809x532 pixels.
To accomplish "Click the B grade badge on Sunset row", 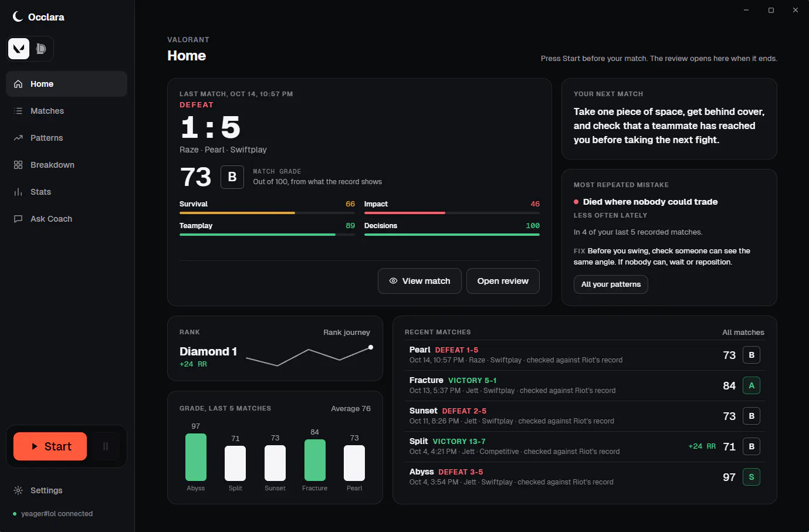I will point(752,416).
